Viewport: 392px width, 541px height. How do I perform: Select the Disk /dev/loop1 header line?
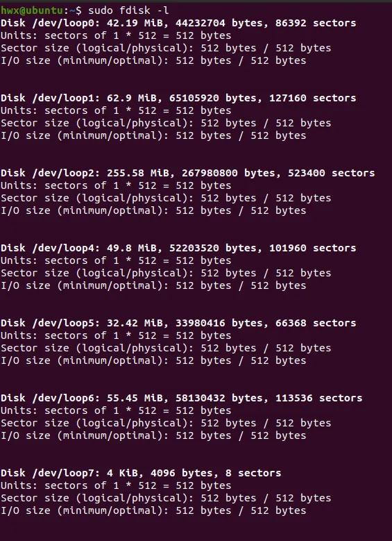coord(178,98)
